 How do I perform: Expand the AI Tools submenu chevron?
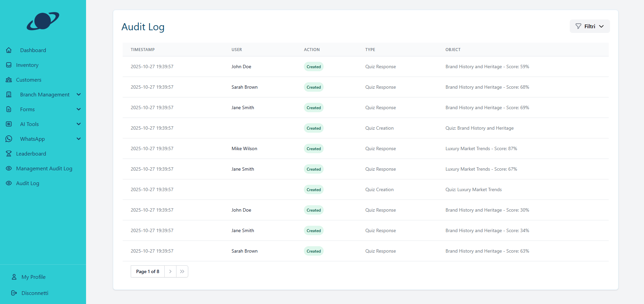click(79, 124)
